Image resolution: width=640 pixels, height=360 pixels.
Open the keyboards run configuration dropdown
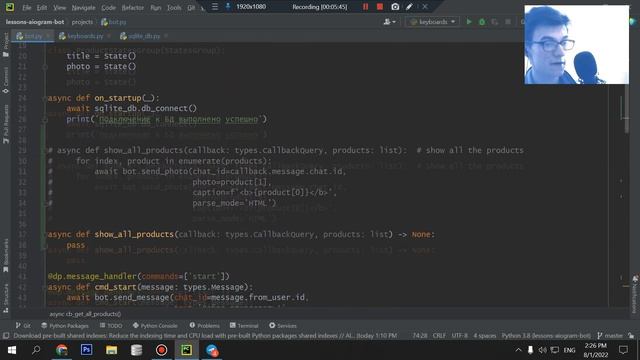(432, 22)
